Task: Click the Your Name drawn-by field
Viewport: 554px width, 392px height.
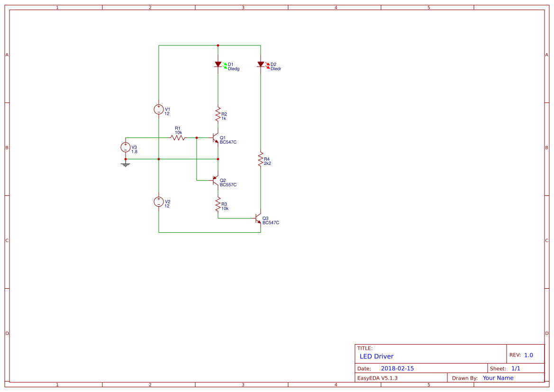Action: click(x=498, y=378)
